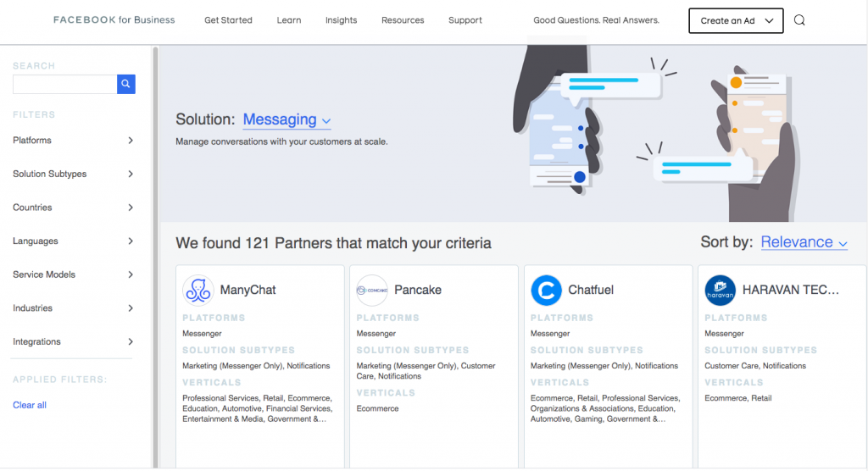The image size is (868, 471).
Task: Click 'Manage conversations with your customers' text
Action: (x=281, y=141)
